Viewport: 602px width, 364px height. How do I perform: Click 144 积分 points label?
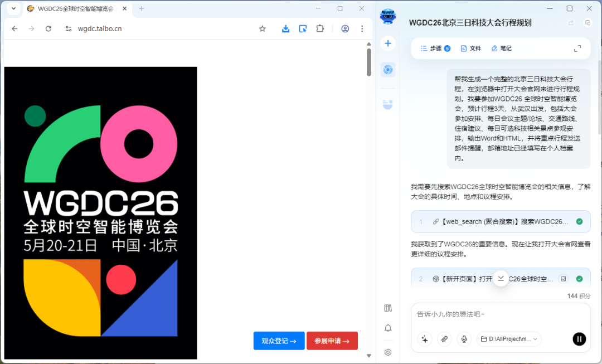(x=579, y=296)
